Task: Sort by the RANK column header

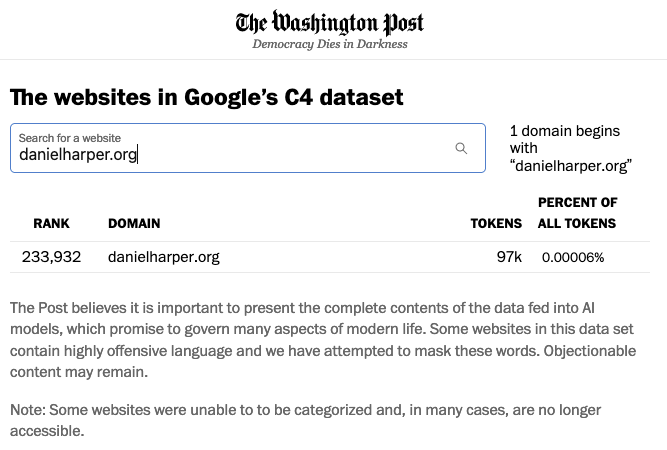Action: [x=52, y=224]
